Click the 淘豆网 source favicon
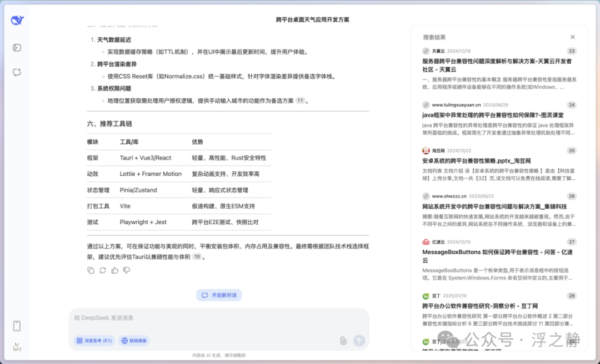 tap(426, 150)
